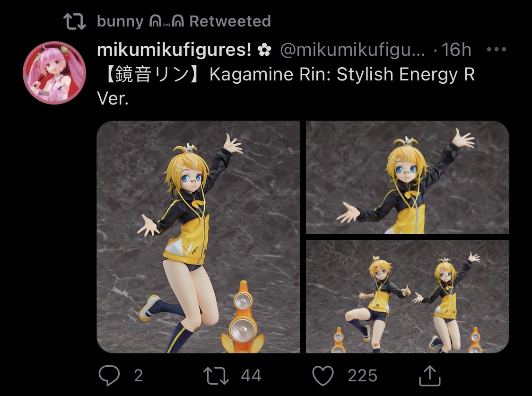
Task: Open the three-dot more options menu
Action: coord(497,50)
